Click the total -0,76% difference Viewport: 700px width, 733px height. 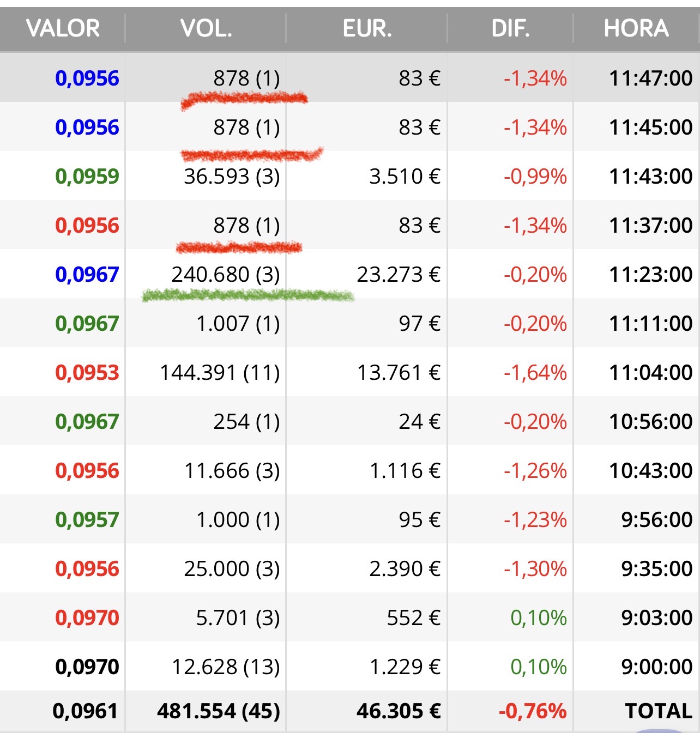[x=532, y=711]
